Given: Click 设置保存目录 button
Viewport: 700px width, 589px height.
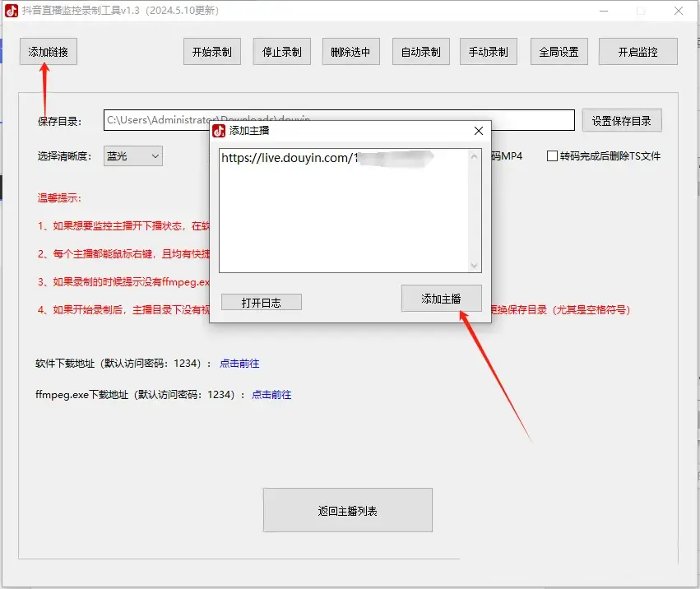Looking at the screenshot, I should 622,121.
